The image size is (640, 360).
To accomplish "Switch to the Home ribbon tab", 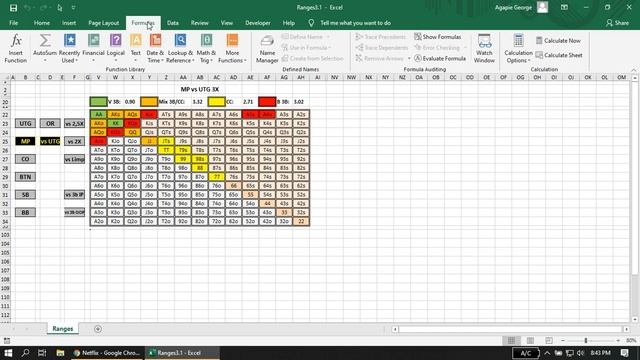I will 42,23.
